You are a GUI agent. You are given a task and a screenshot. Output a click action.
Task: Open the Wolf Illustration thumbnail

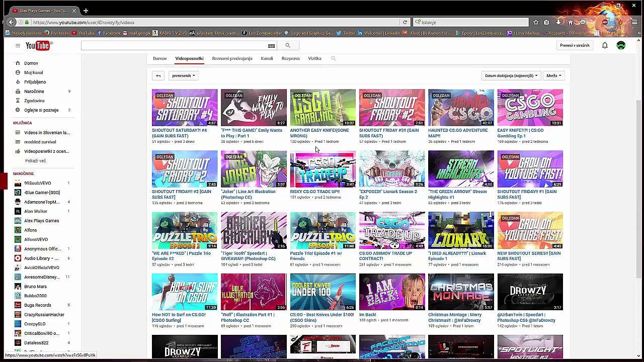tap(254, 292)
